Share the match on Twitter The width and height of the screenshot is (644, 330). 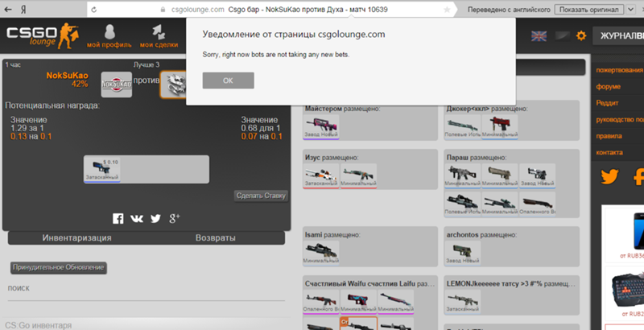pos(155,218)
